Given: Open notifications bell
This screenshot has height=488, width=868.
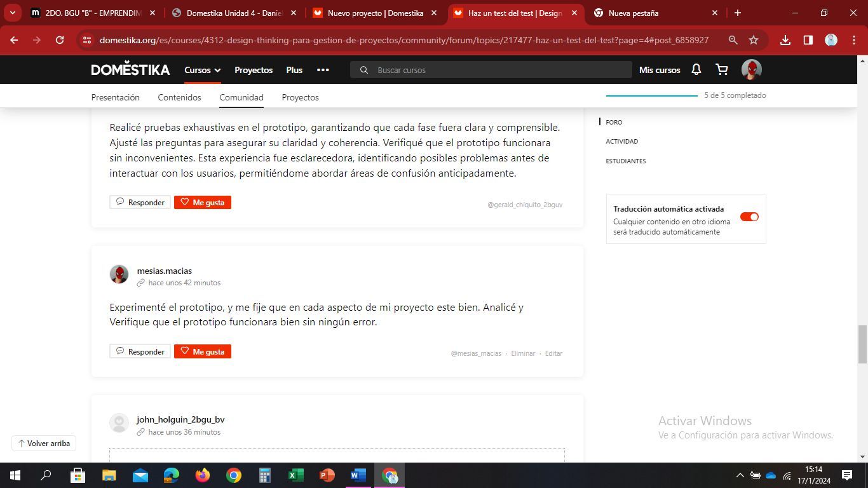Looking at the screenshot, I should click(696, 70).
